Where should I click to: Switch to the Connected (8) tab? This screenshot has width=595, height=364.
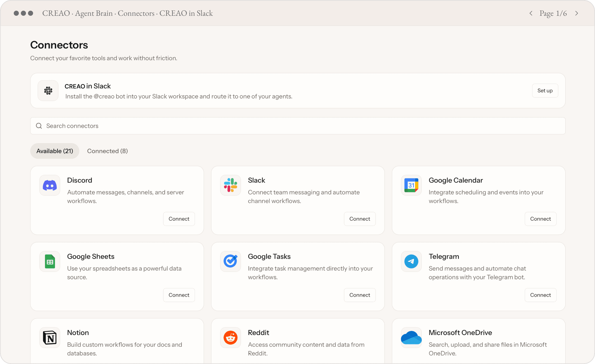coord(107,151)
